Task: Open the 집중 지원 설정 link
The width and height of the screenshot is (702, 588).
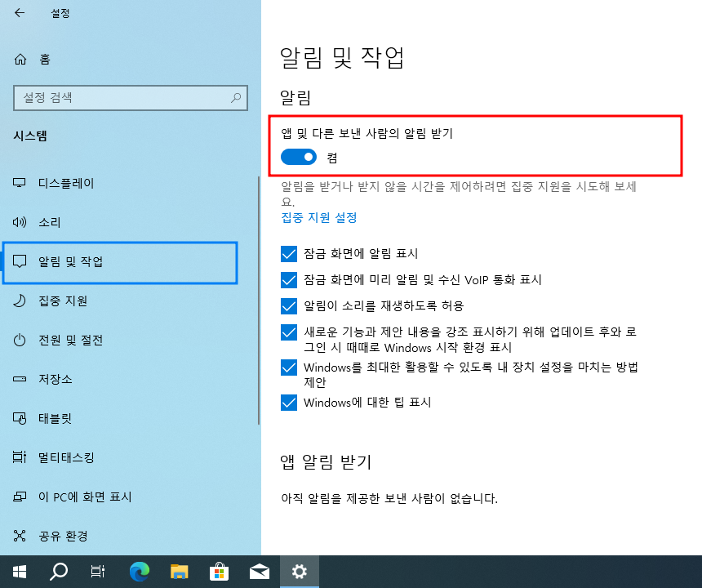Action: pyautogui.click(x=319, y=218)
